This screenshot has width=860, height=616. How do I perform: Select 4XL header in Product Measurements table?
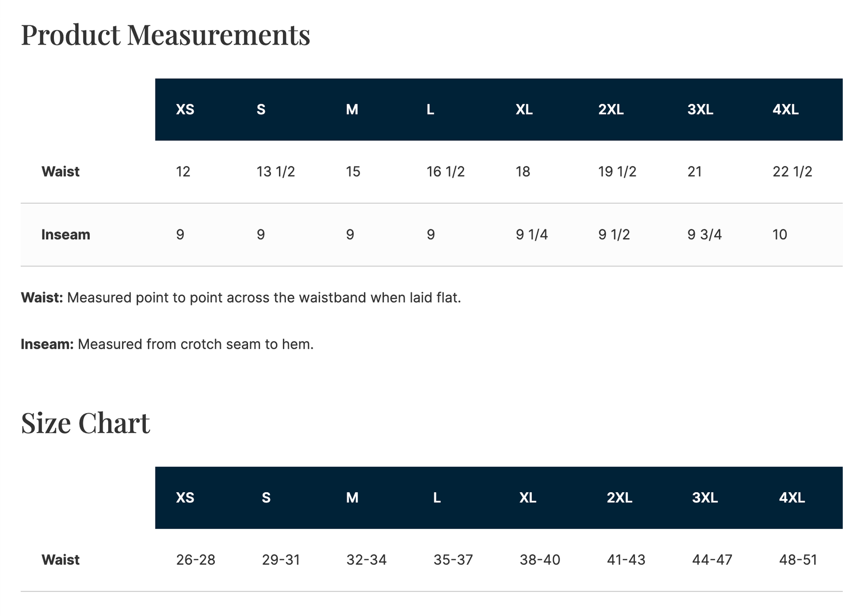[x=785, y=110]
